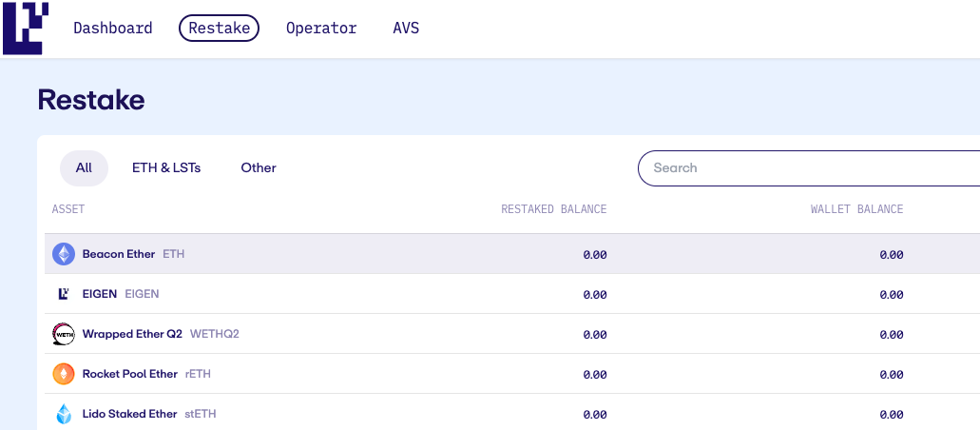Open the Beacon Ether asset row
The image size is (980, 430).
pos(380,254)
